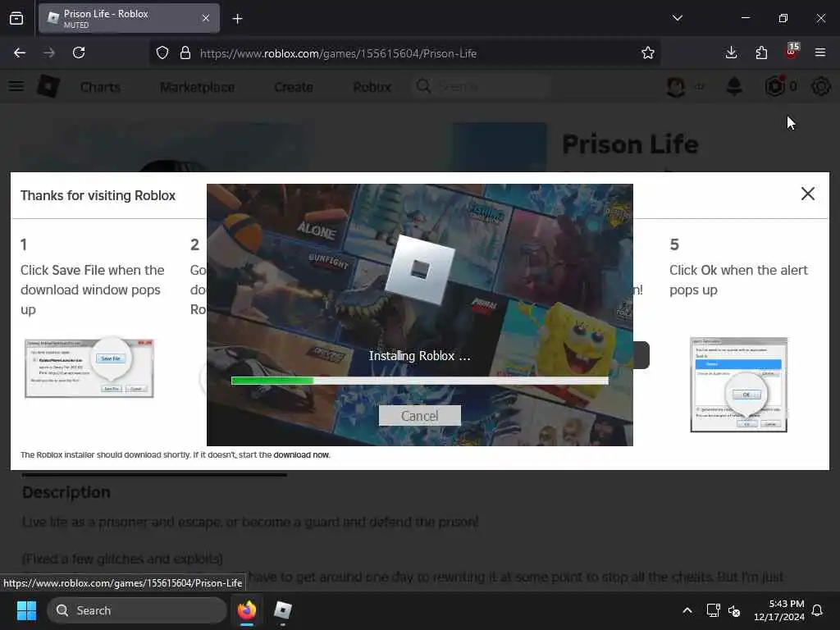Open the Charts page
This screenshot has height=630, width=840.
(x=101, y=87)
